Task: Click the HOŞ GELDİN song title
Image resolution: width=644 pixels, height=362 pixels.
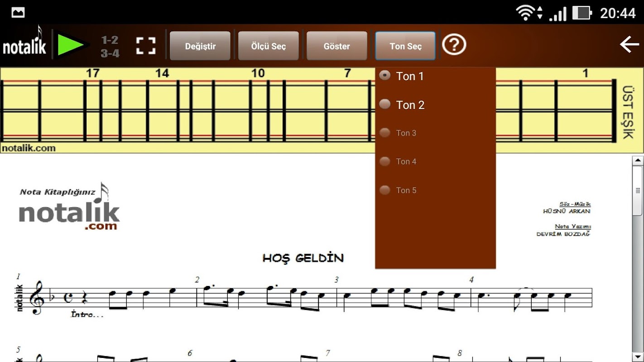Action: pos(303,258)
